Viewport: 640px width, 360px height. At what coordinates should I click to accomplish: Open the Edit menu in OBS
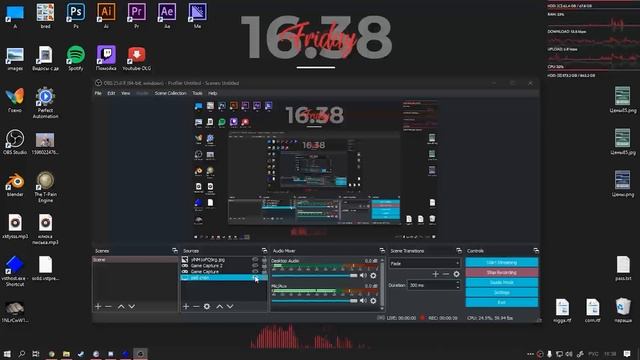point(111,93)
